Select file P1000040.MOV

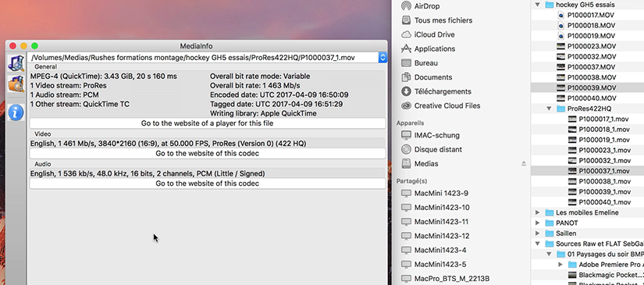coord(592,98)
